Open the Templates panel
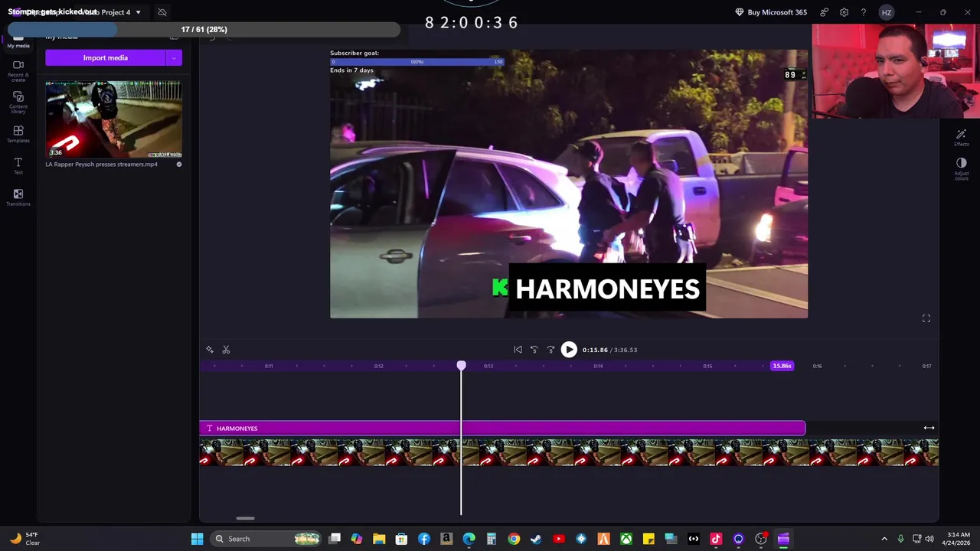980x551 pixels. (18, 135)
